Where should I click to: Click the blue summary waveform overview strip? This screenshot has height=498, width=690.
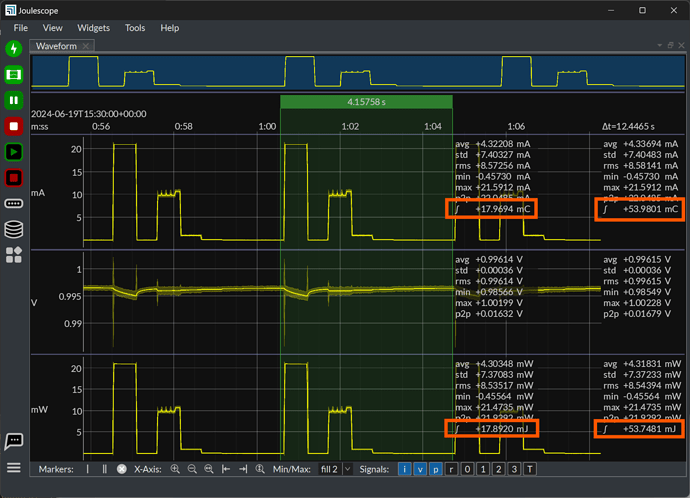pos(358,71)
